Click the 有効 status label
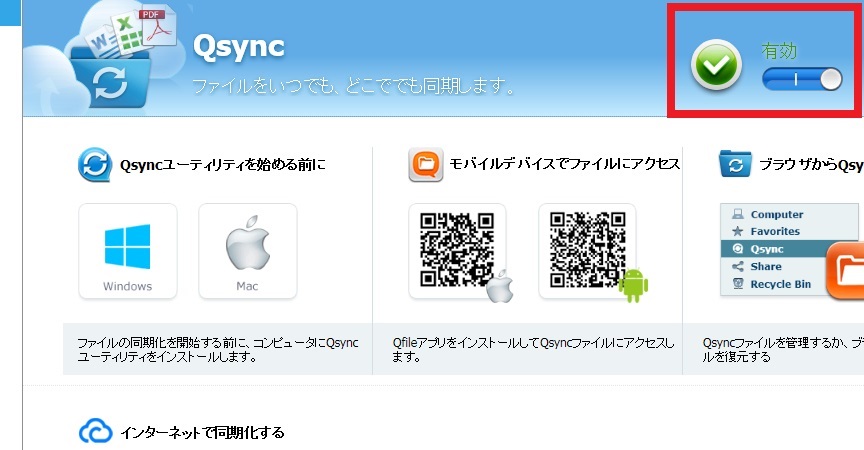Image resolution: width=864 pixels, height=450 pixels. coord(779,51)
